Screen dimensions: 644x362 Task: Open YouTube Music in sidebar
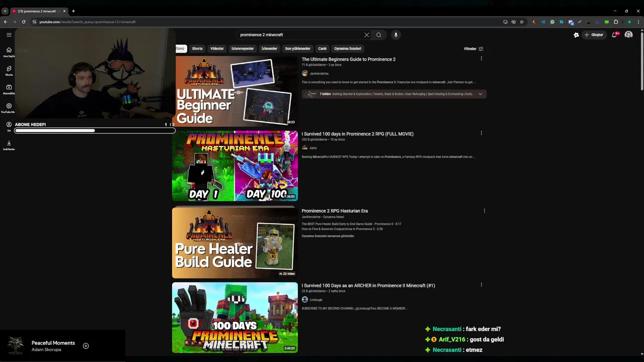[9, 108]
